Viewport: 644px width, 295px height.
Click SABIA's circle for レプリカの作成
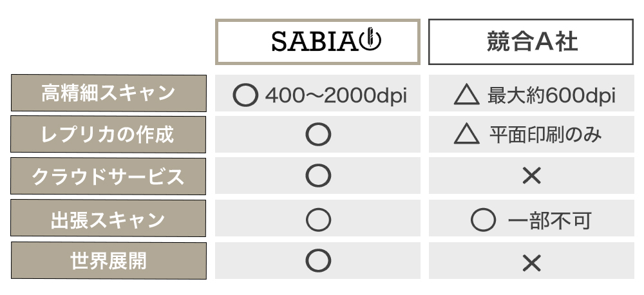click(x=318, y=135)
